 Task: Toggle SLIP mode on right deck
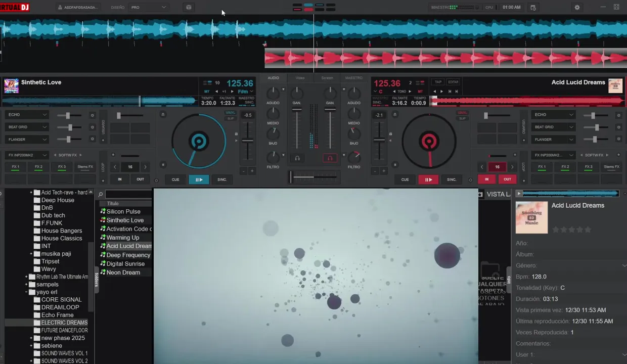462,118
